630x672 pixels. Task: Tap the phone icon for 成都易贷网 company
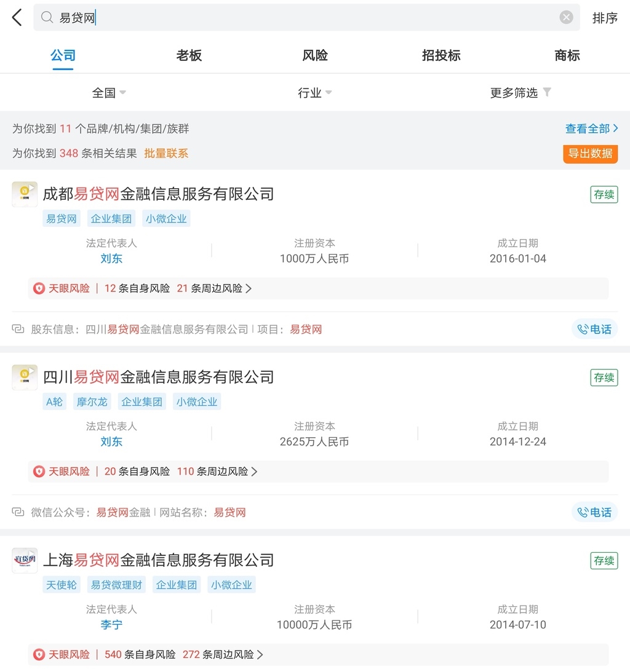point(594,329)
